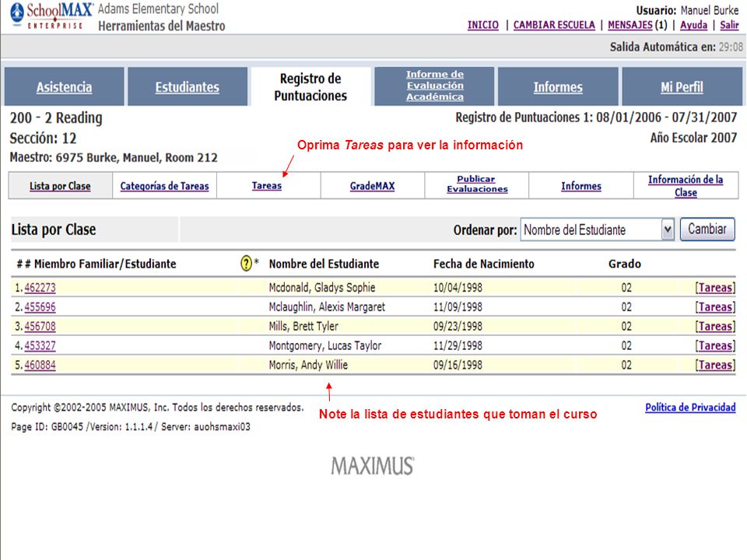Open the Informes sub-tab under gradebook

(x=580, y=186)
